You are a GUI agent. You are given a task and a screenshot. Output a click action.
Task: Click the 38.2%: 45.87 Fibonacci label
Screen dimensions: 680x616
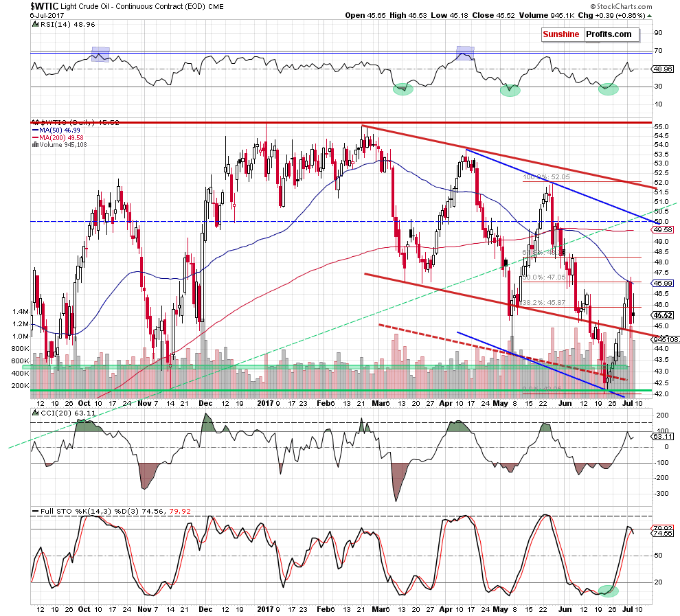pyautogui.click(x=544, y=303)
